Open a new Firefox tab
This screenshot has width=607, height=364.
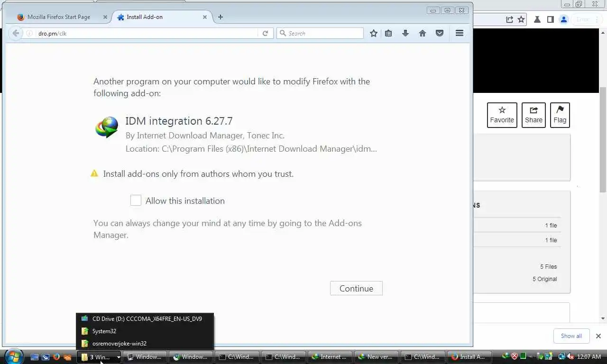[220, 17]
